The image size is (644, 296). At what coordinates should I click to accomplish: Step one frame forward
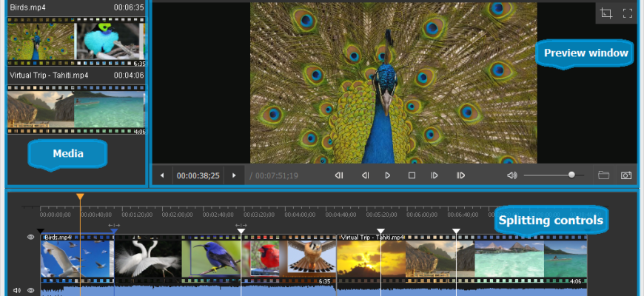(435, 175)
